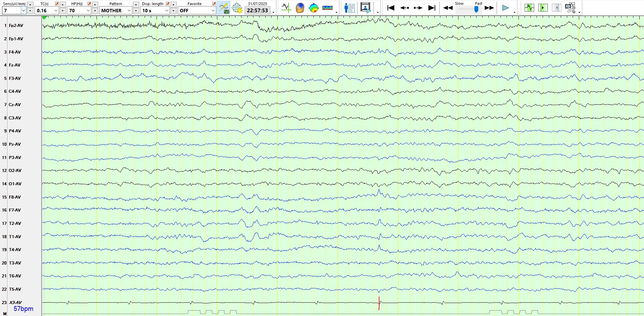Viewport: 644px width, 316px height.
Task: Open the 3D head map view
Action: tap(300, 8)
